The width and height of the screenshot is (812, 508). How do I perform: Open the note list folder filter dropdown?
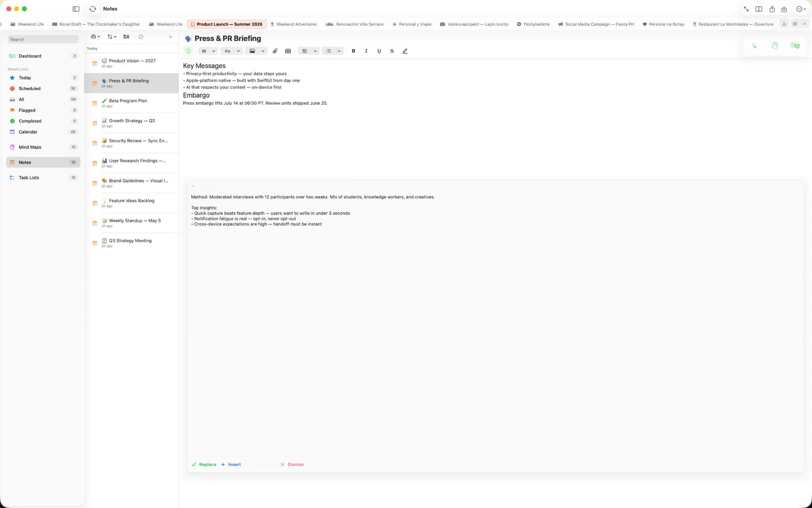click(95, 37)
